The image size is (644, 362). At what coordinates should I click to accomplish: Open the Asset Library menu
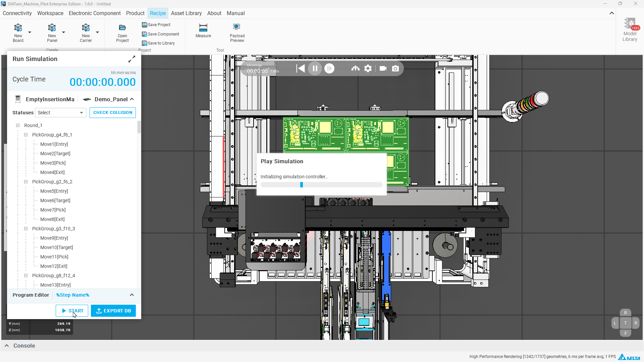tap(186, 13)
